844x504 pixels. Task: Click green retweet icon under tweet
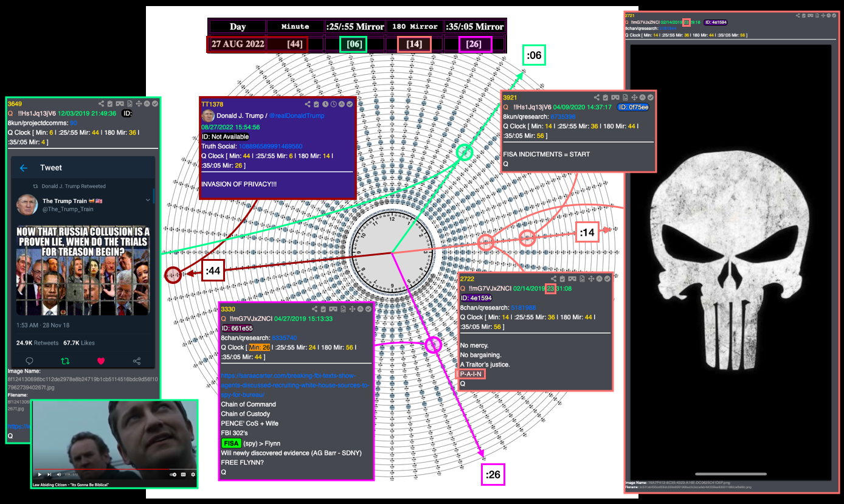click(65, 361)
